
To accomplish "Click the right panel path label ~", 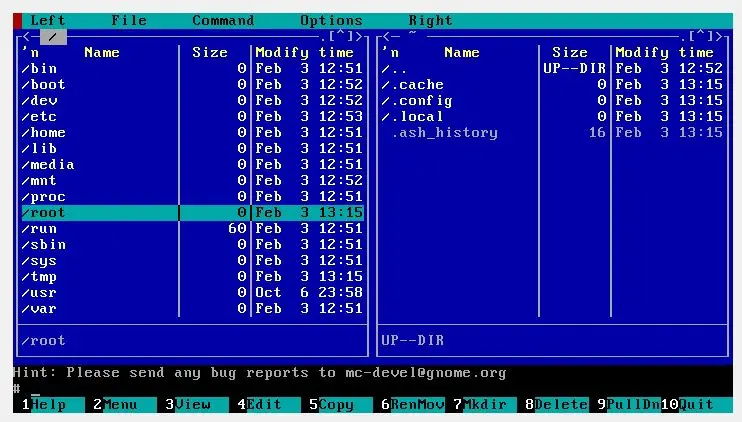I will (413, 33).
